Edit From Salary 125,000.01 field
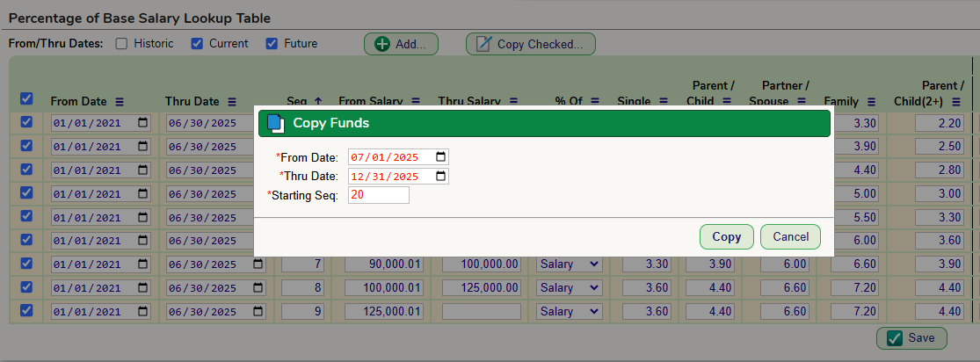 (384, 311)
